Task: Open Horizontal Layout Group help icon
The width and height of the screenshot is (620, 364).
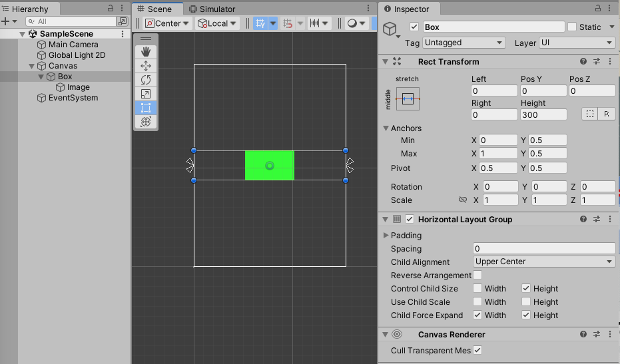Action: 583,219
